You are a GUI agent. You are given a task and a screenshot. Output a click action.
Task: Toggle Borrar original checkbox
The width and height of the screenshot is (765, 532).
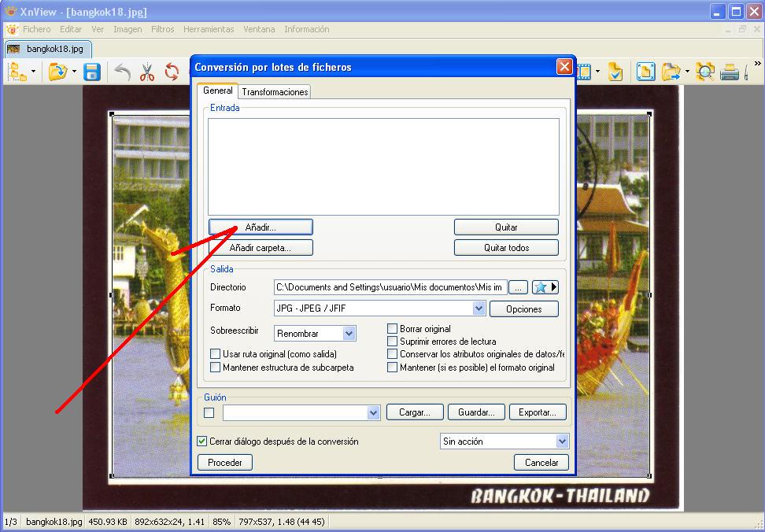392,329
